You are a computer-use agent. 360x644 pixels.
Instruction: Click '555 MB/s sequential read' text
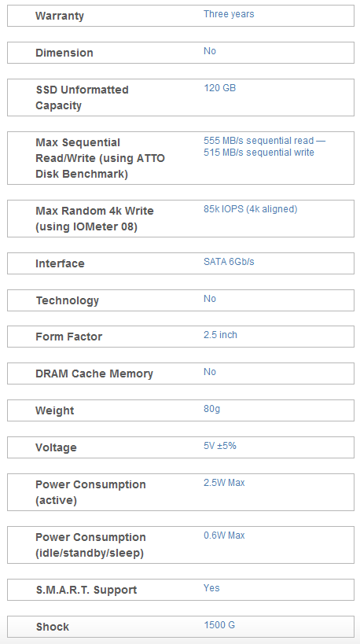pyautogui.click(x=259, y=141)
